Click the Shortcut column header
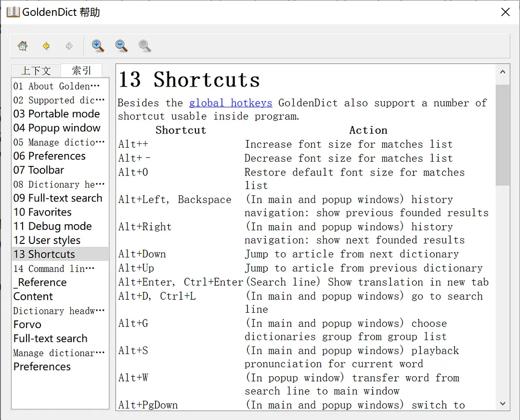This screenshot has height=420, width=520. pos(181,130)
